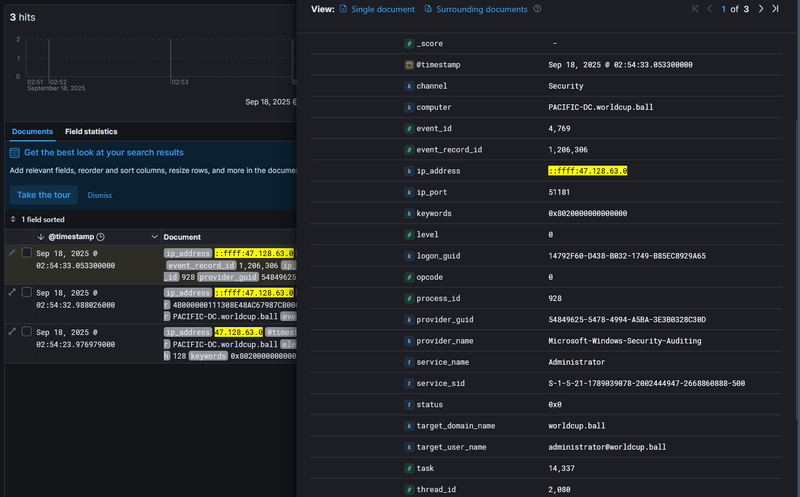This screenshot has width=800, height=497.
Task: Open the Single document view link
Action: click(x=376, y=9)
